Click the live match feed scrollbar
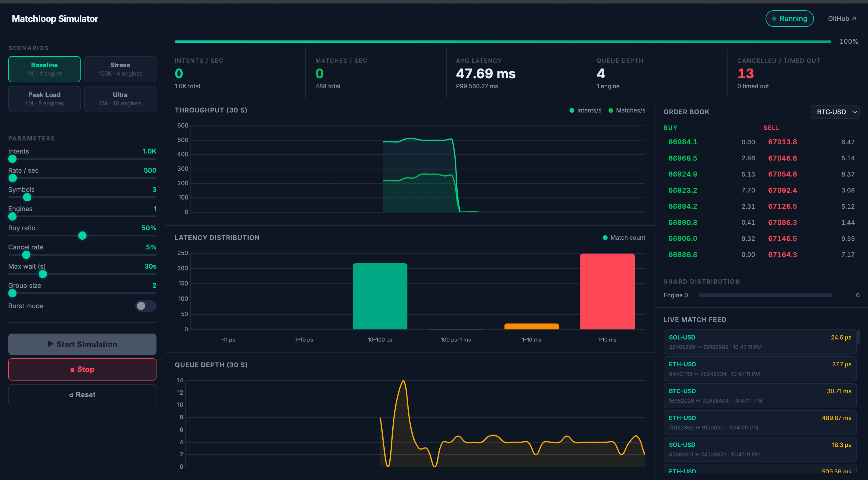 pyautogui.click(x=858, y=337)
